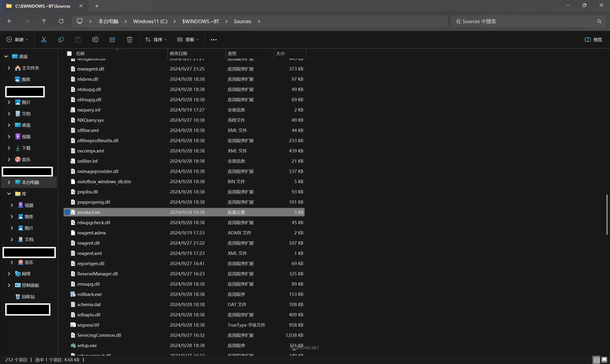Expand the Downloads node in sidebar
Screen dimensions: 610x364
tap(9, 148)
